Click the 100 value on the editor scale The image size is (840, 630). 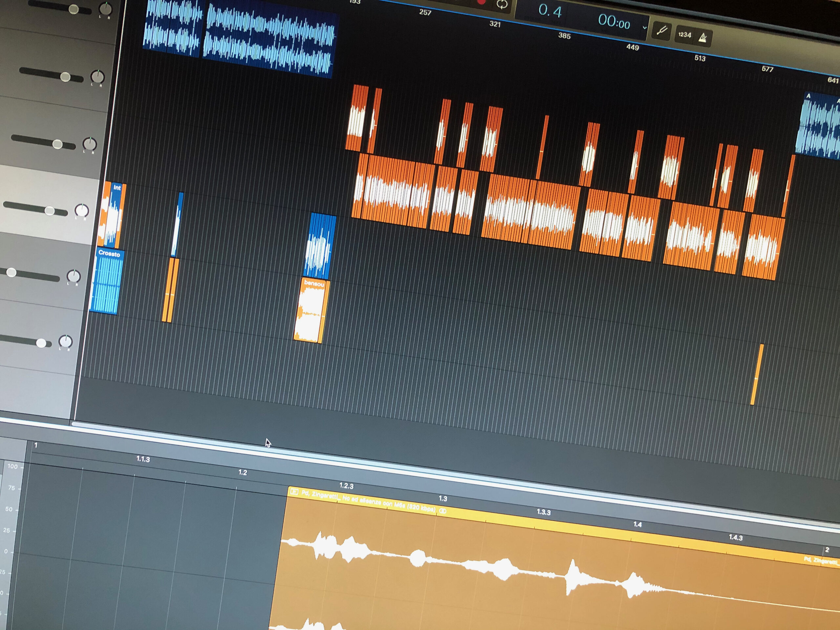(x=12, y=466)
